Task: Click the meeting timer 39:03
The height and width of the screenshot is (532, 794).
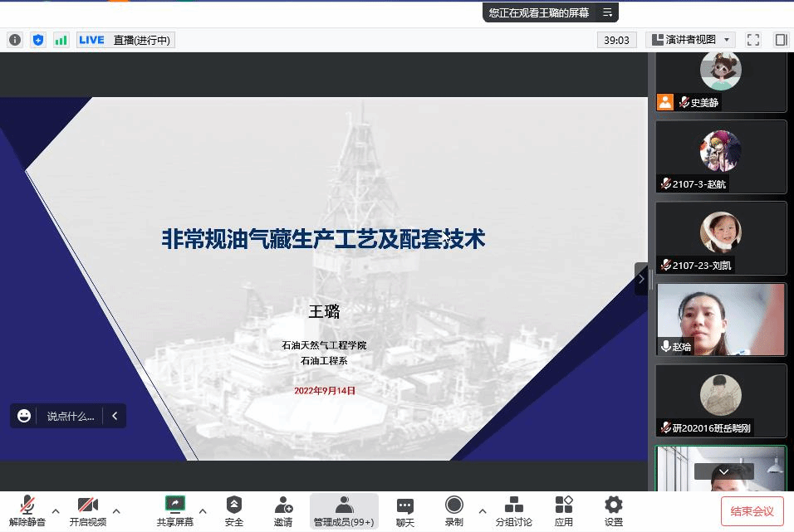Action: pos(616,40)
